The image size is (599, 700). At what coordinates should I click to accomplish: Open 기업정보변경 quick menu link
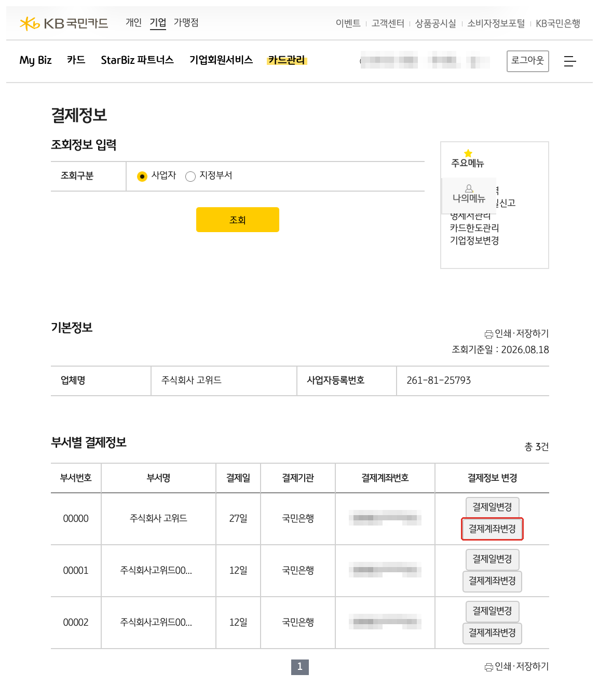(x=474, y=240)
